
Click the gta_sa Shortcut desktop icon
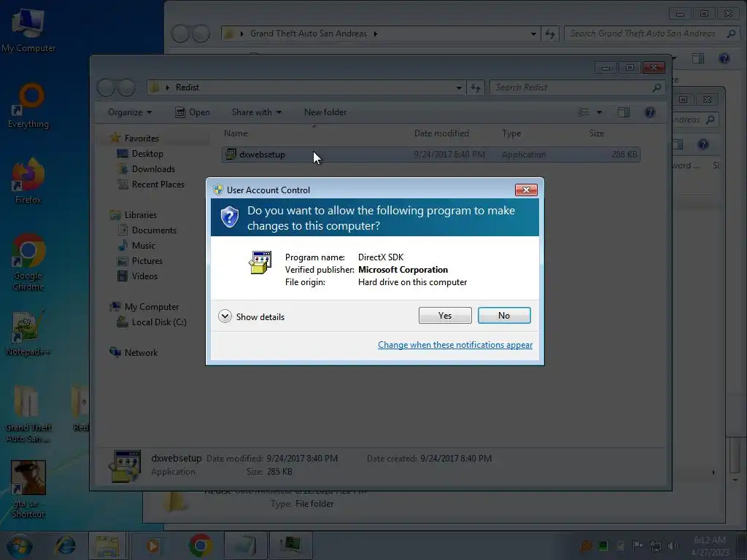point(28,489)
